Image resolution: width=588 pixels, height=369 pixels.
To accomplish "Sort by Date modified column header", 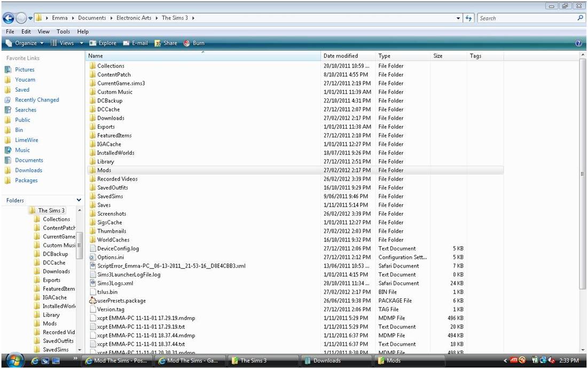I will pos(340,56).
